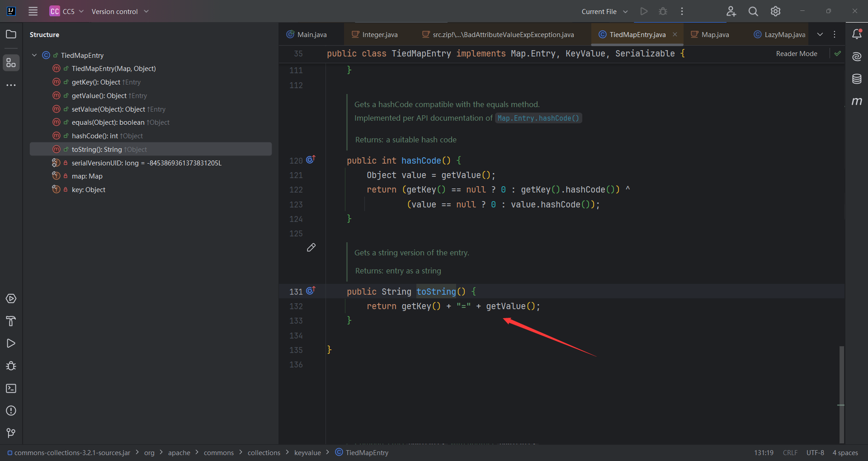The height and width of the screenshot is (461, 868).
Task: Open Code With Me user icon
Action: (x=731, y=11)
